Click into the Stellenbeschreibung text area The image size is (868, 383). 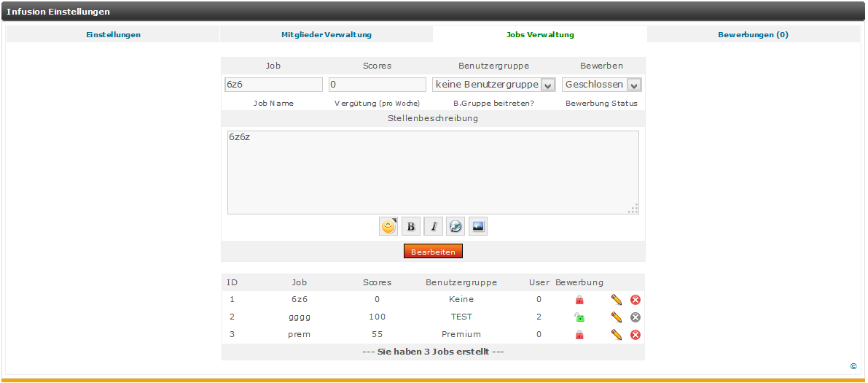[433, 172]
